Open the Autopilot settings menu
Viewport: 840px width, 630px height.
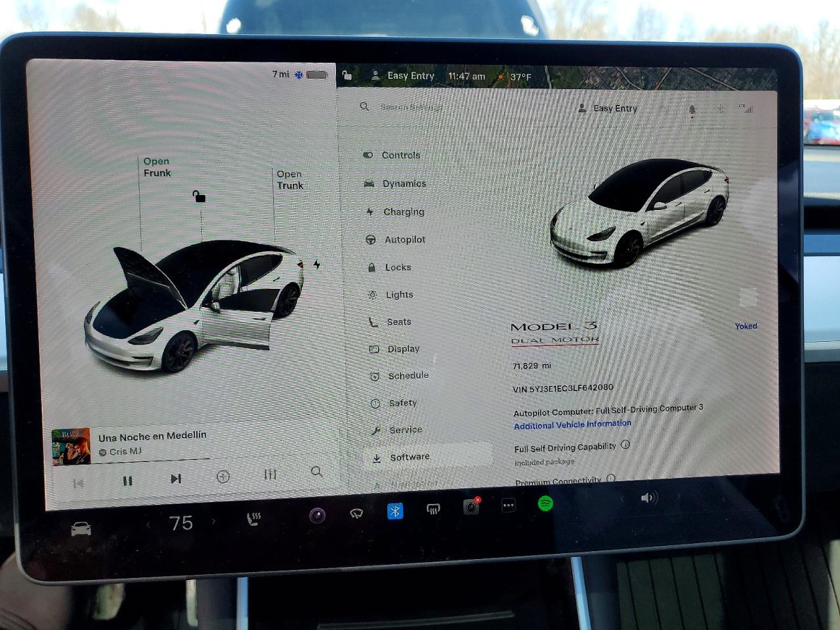click(x=396, y=240)
